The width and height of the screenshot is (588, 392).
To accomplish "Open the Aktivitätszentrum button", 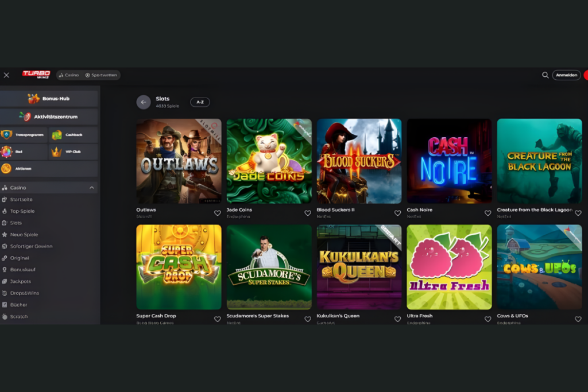I will pos(49,117).
